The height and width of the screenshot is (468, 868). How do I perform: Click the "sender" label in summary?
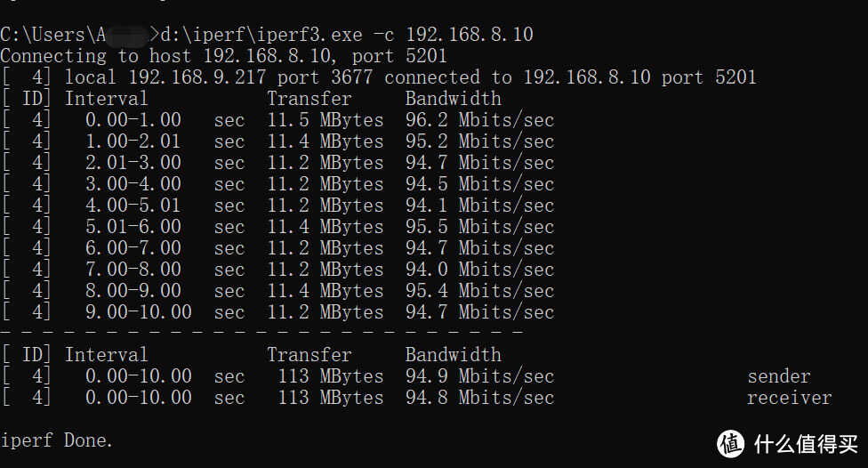(779, 376)
